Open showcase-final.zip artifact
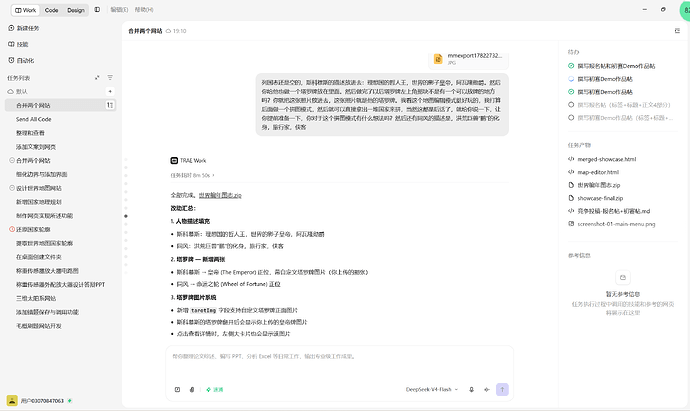This screenshot has width=690, height=411. 600,198
